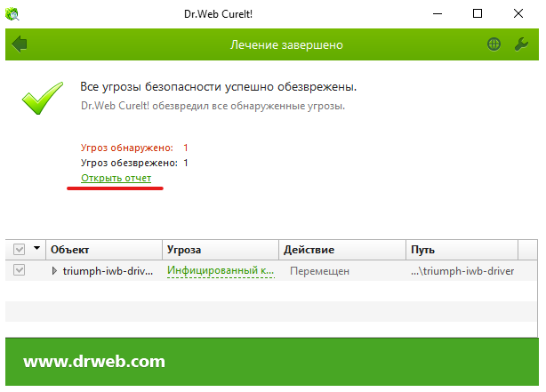Maximize the Dr.Web CureIt! window
The image size is (546, 392).
click(x=478, y=14)
